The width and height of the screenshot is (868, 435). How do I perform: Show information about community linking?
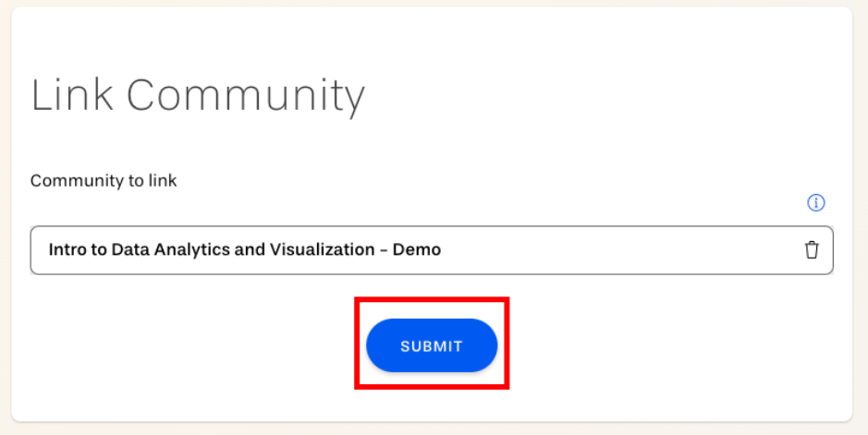(816, 203)
